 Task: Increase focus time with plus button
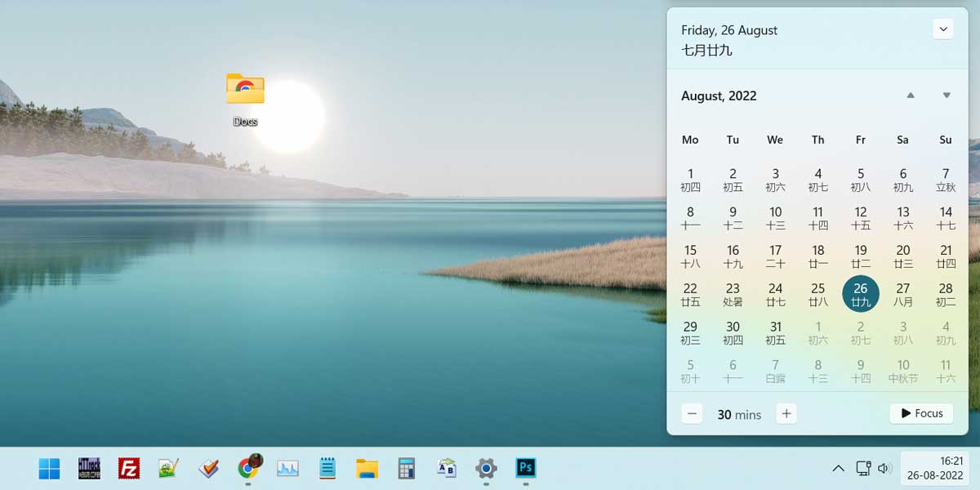tap(786, 414)
